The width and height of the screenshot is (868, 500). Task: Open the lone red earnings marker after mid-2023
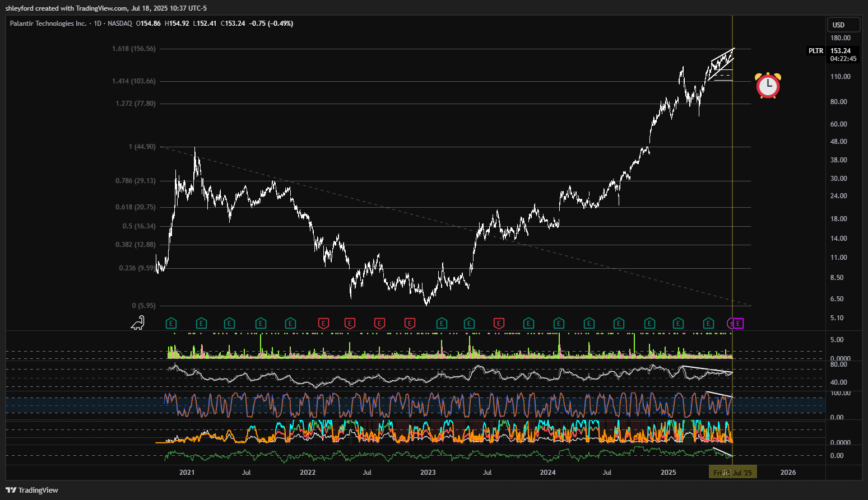(x=499, y=323)
